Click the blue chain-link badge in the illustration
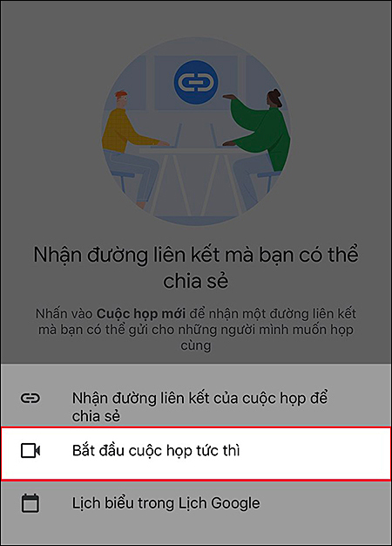The height and width of the screenshot is (546, 392). (196, 82)
